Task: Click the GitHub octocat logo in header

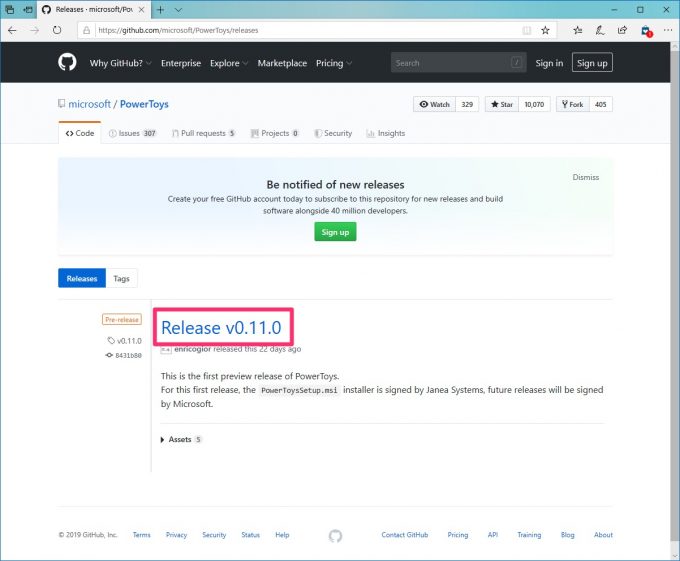Action: tap(67, 62)
